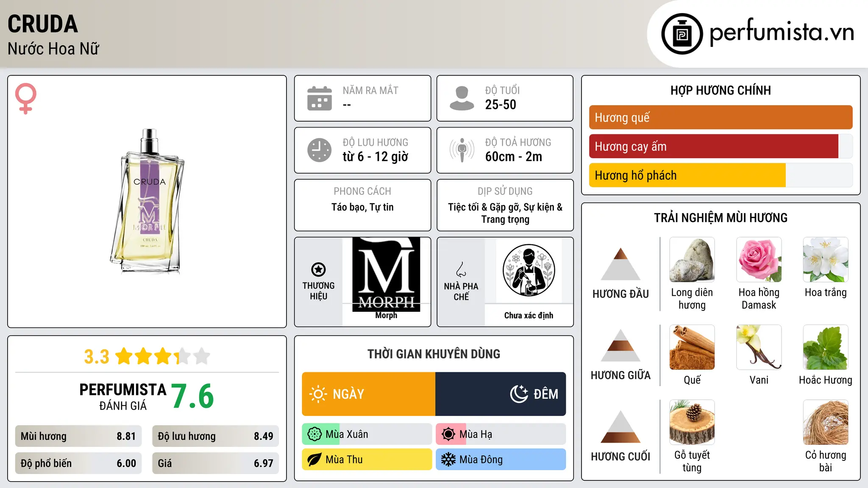Click the Trải nghiệm mùi hương heading
868x488 pixels.
pos(721,218)
